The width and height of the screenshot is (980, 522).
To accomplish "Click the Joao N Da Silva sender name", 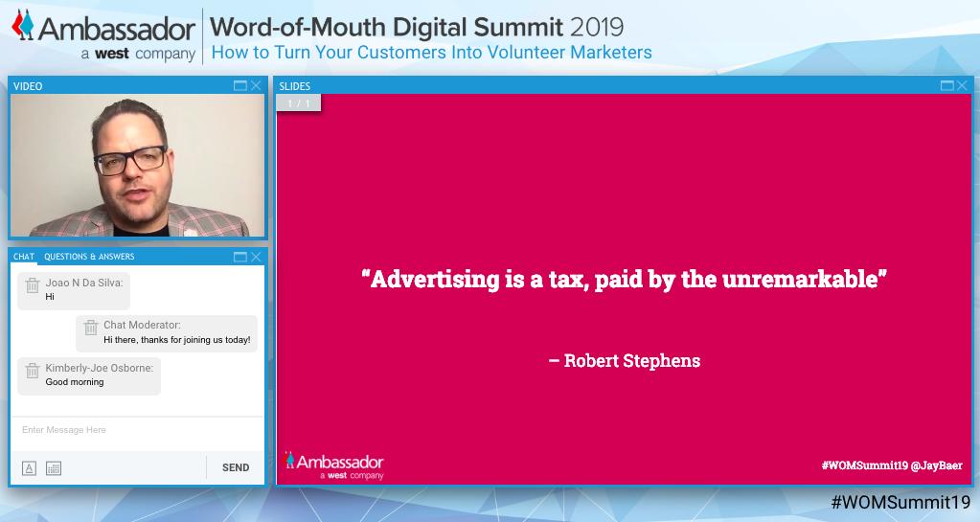I will pyautogui.click(x=84, y=283).
